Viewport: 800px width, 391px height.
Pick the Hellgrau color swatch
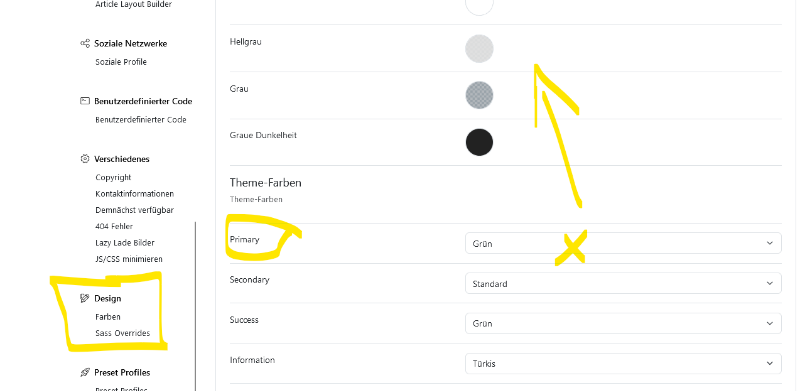479,48
